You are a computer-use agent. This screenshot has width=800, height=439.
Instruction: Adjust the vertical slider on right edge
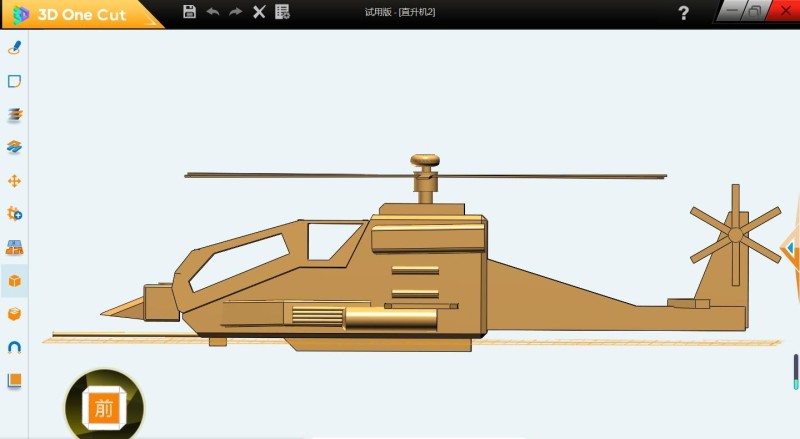(x=795, y=372)
